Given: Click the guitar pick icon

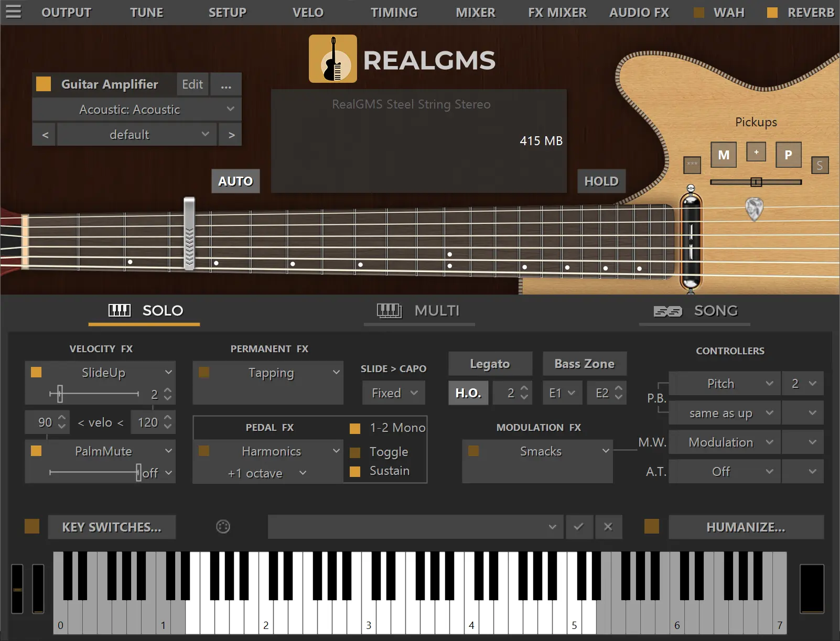Looking at the screenshot, I should click(754, 209).
